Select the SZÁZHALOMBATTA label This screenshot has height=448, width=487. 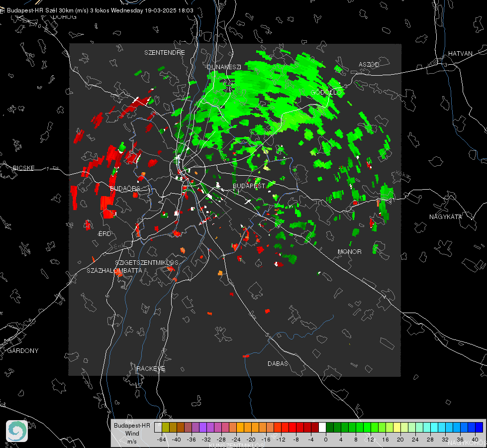(114, 270)
